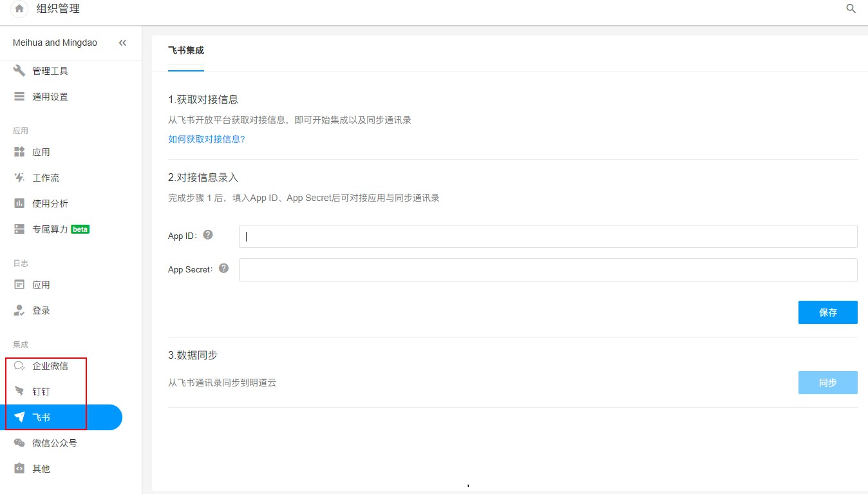Collapse sidebar with double chevron
Screen dimensions: 868x494
coord(122,43)
